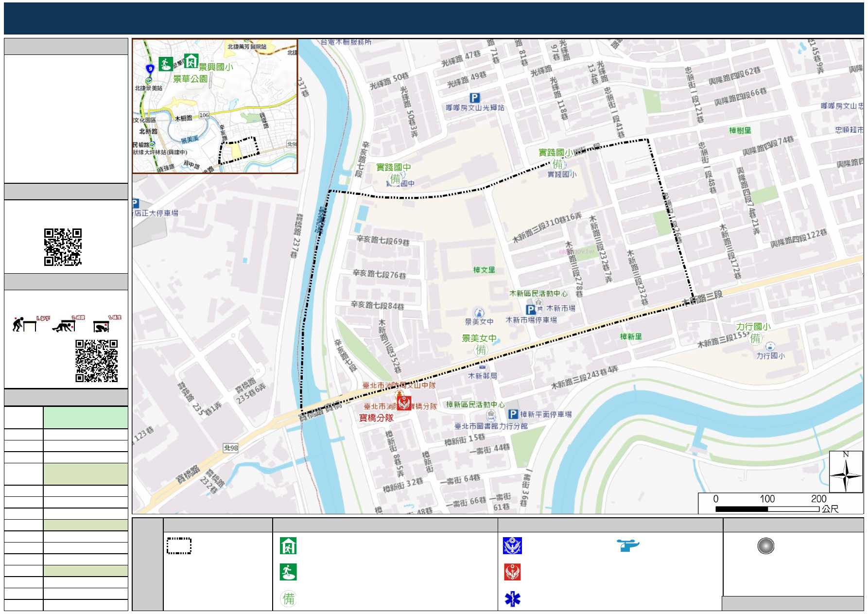Click the 樟樹里 neighborhood label
The height and width of the screenshot is (614, 868).
click(x=740, y=130)
